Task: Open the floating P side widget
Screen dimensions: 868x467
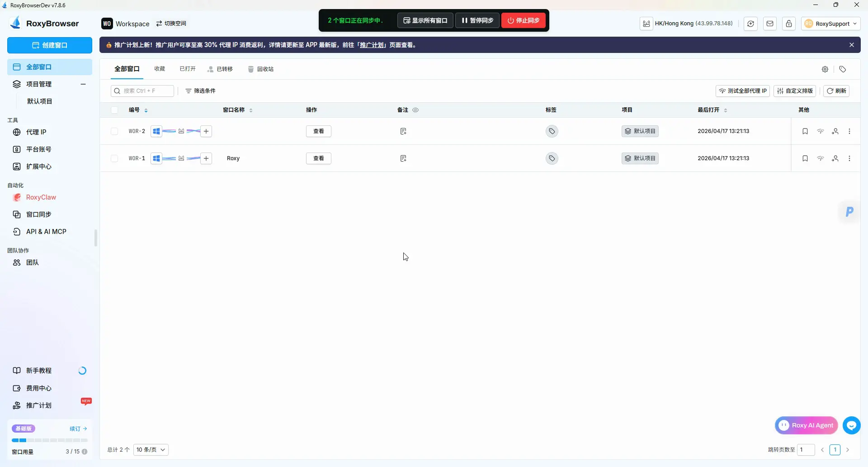Action: tap(849, 211)
